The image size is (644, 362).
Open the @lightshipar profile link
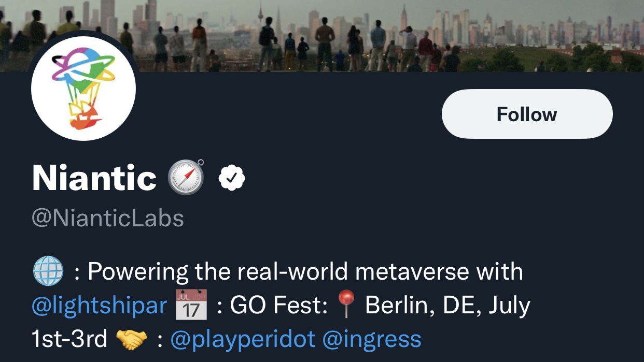[100, 306]
